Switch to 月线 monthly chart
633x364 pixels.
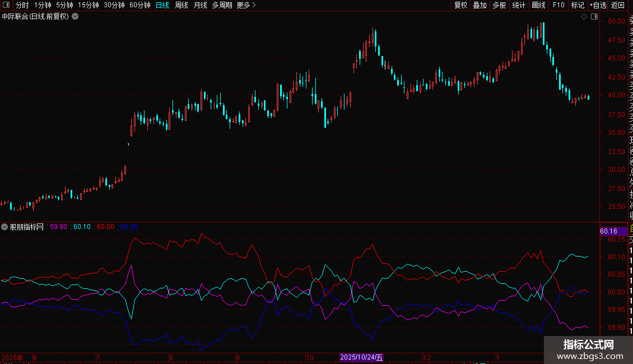coord(200,5)
